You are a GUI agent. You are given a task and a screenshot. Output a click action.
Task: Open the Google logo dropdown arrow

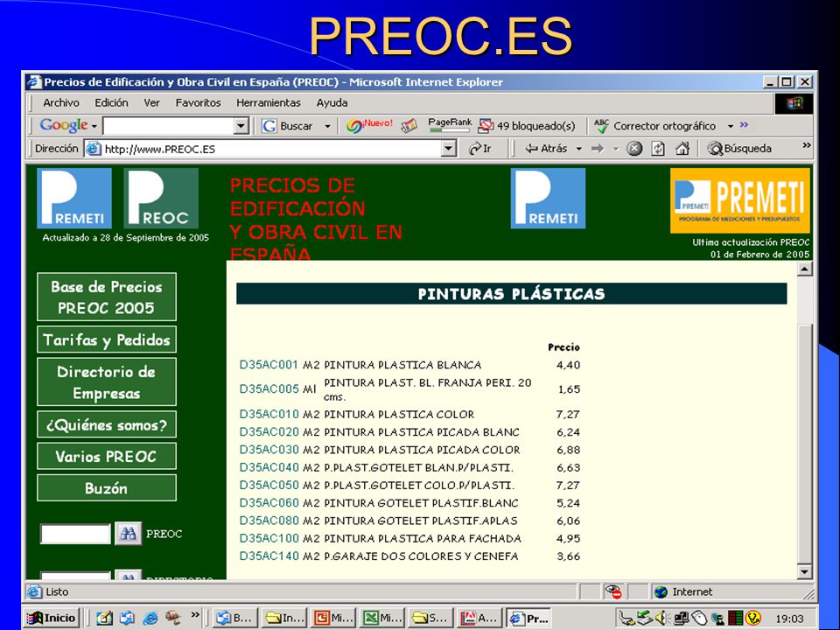coord(94,127)
